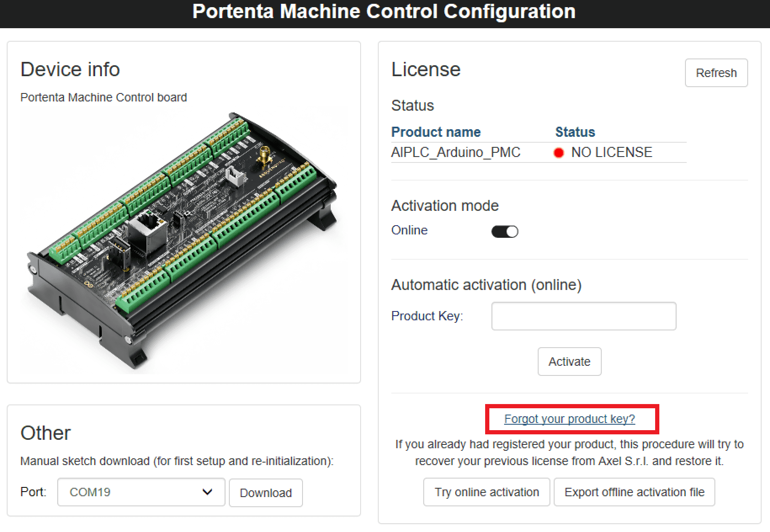Click the 'Portenta Machine Control Configuration' title bar
This screenshot has width=770, height=532.
(384, 12)
